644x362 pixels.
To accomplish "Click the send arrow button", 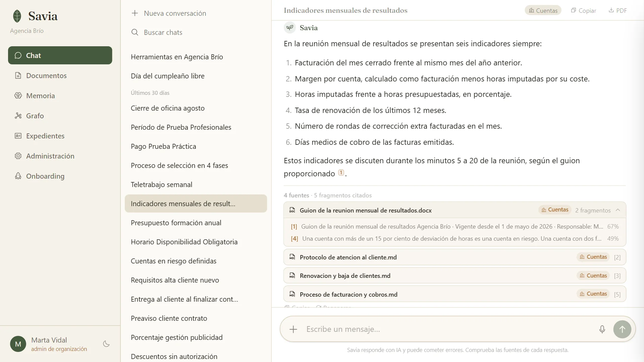I will (x=622, y=329).
